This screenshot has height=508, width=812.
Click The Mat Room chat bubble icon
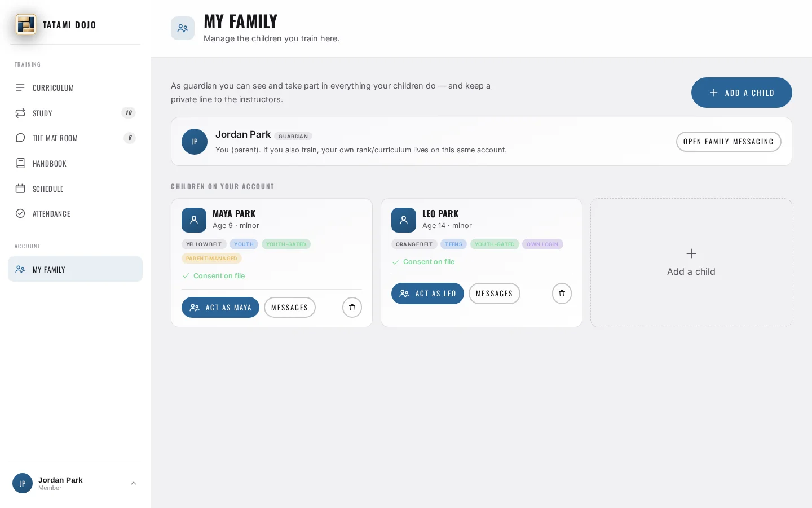[20, 138]
